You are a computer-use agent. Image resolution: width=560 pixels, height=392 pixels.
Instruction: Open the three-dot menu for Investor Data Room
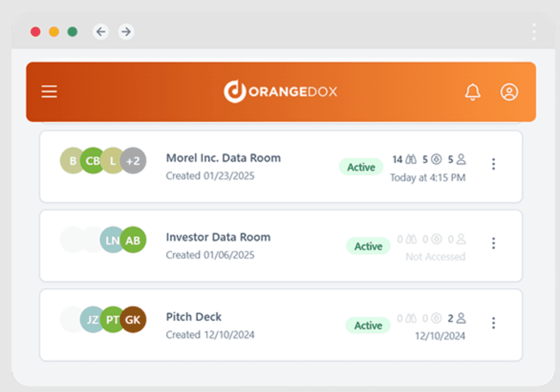pyautogui.click(x=493, y=243)
